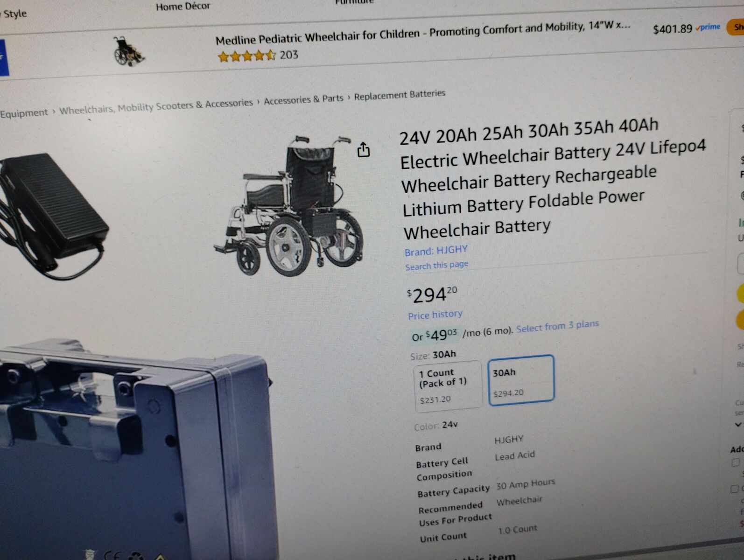Select the 1 Count (Pack of 1) option
Screen dimensions: 744x560
click(448, 386)
